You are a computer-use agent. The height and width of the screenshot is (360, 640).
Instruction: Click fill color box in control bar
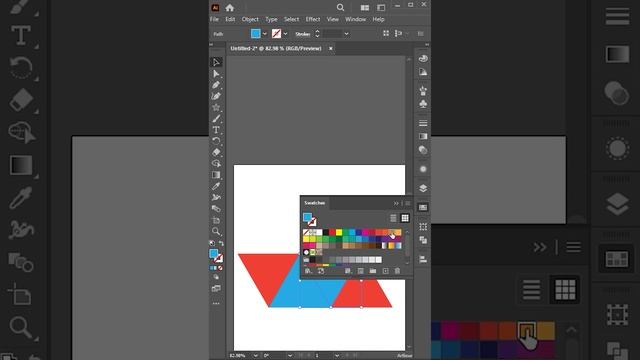[256, 34]
